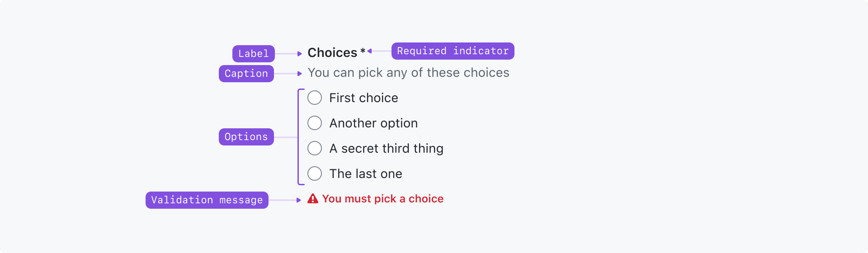Click the purple Options annotation tag
The width and height of the screenshot is (868, 253).
pyautogui.click(x=246, y=137)
